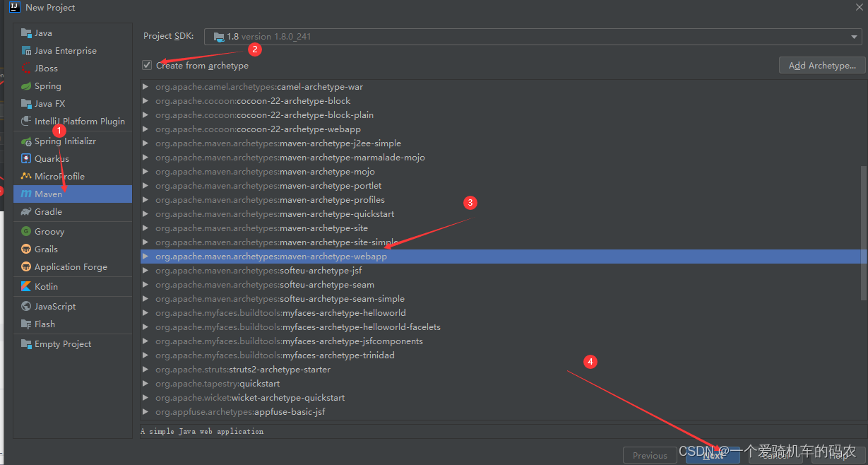Select myfaces-archetype-jsfcomponents row

point(500,341)
